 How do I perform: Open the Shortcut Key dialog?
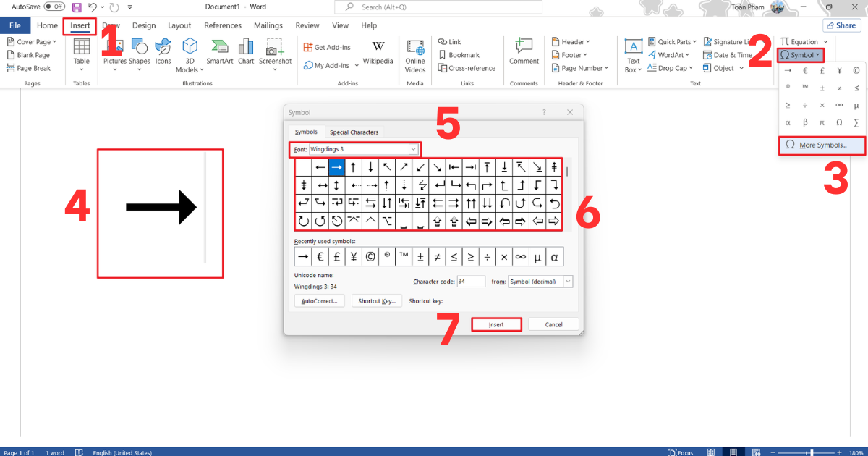click(x=376, y=300)
